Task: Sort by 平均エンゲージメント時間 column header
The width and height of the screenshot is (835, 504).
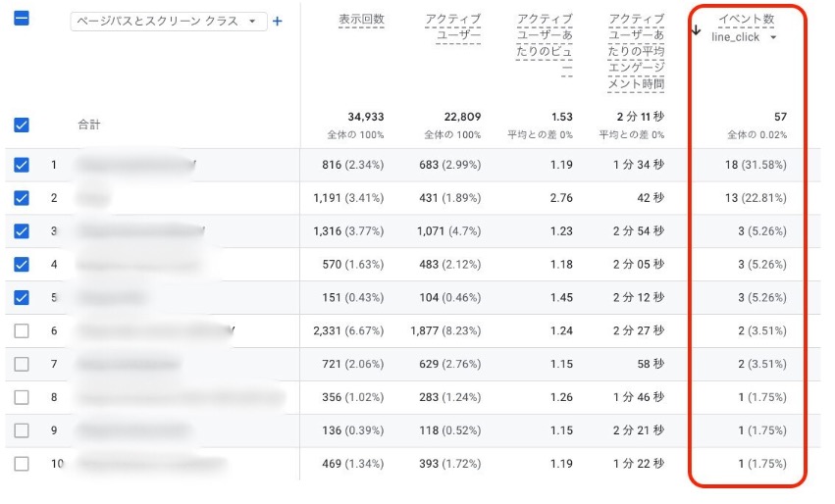Action: (x=636, y=52)
